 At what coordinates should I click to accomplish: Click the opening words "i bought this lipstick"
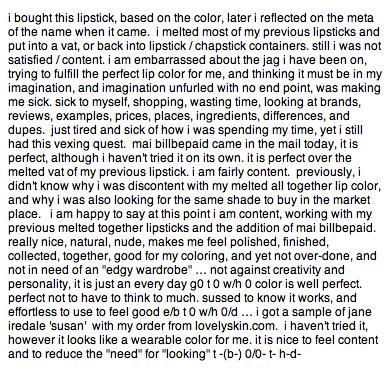click(x=62, y=19)
